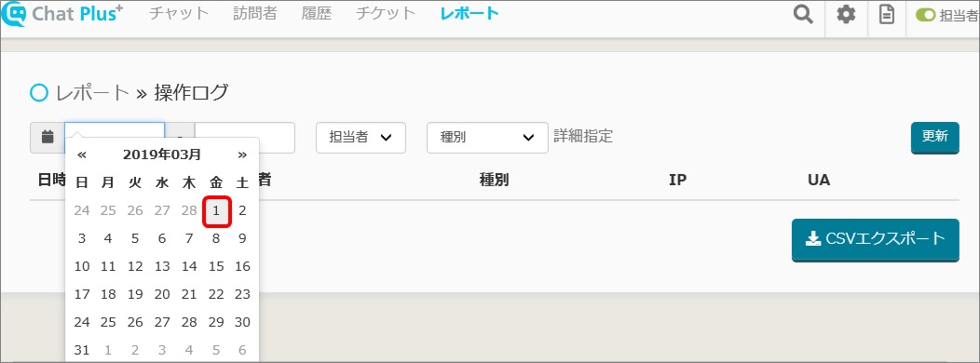
Task: Select March 29 in the calendar
Action: click(x=216, y=322)
